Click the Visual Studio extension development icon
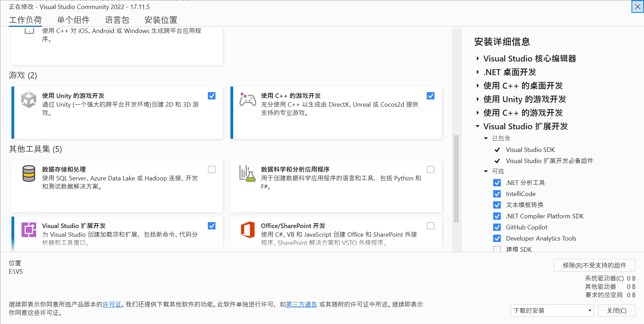The image size is (644, 324). pyautogui.click(x=29, y=230)
